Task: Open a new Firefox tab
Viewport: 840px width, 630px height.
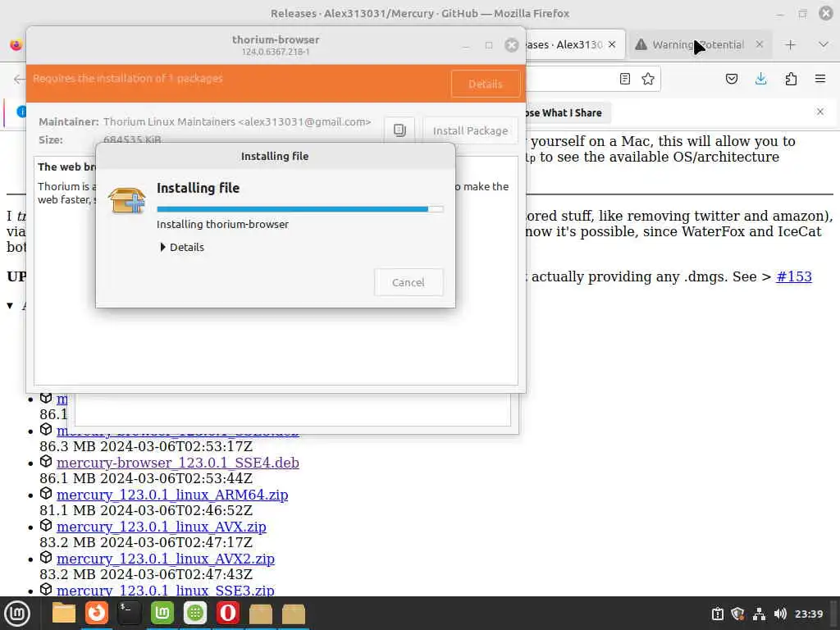Action: coord(790,45)
